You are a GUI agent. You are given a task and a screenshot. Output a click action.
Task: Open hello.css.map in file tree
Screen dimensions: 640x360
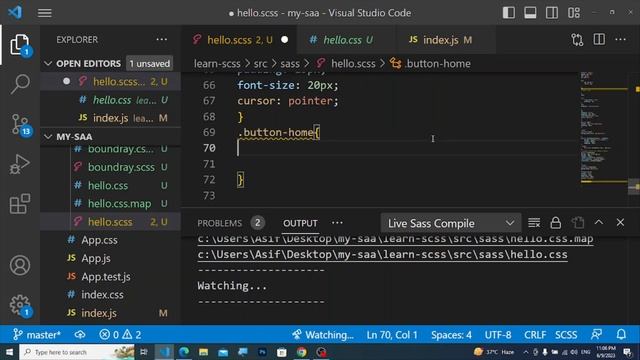(x=111, y=204)
